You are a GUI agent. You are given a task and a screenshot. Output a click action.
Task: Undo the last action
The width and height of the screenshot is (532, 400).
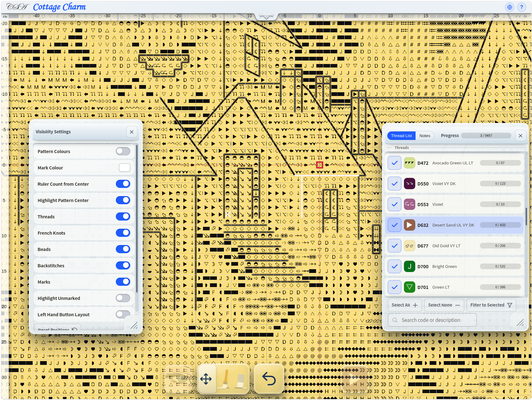tap(269, 379)
